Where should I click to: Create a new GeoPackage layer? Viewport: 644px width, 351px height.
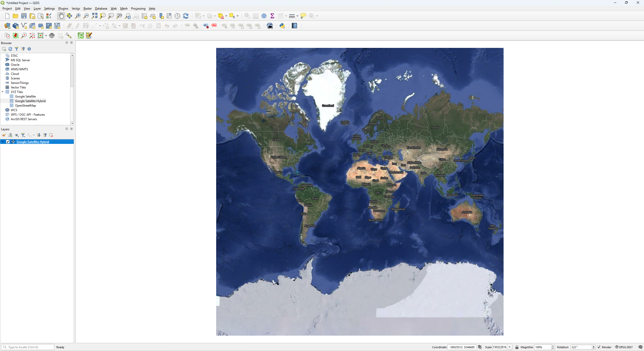pyautogui.click(x=16, y=26)
